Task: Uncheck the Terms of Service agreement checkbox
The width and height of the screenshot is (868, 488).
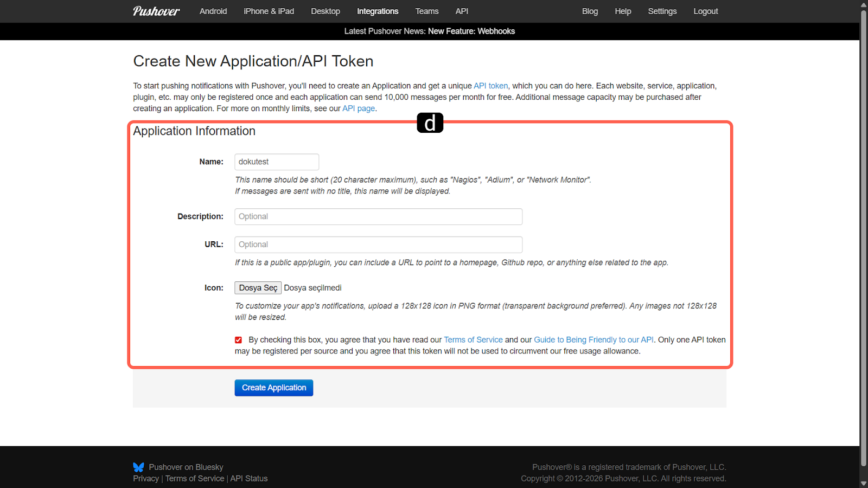Action: (x=238, y=340)
